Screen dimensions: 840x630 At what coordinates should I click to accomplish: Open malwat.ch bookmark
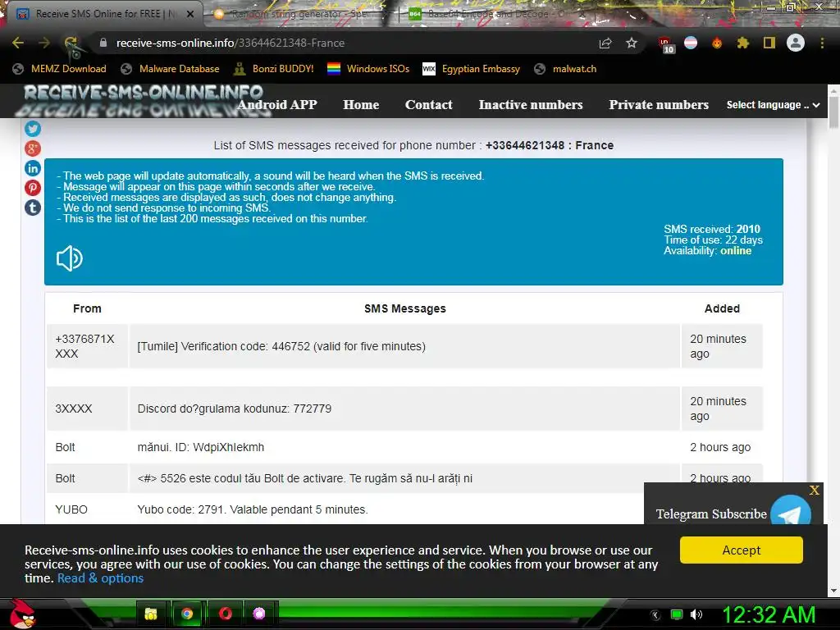[565, 69]
